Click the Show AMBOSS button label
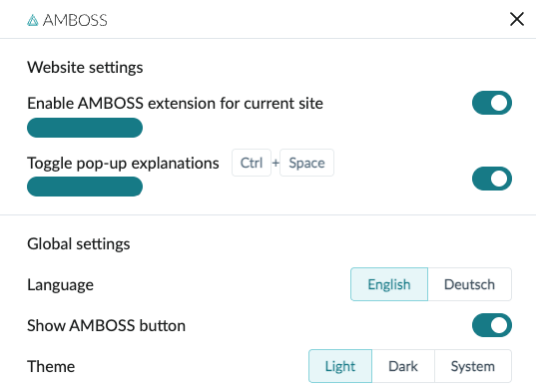Screen dimensions: 536x392 click(x=107, y=325)
